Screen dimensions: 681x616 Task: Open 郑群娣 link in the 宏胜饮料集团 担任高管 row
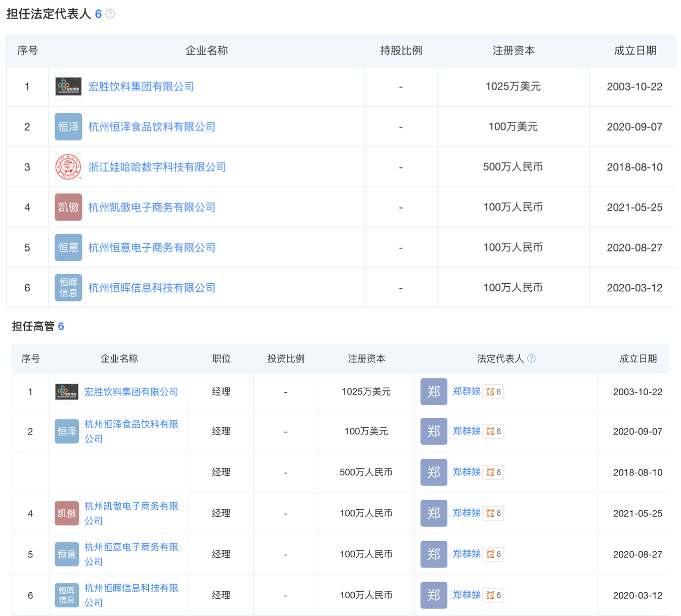(x=466, y=391)
